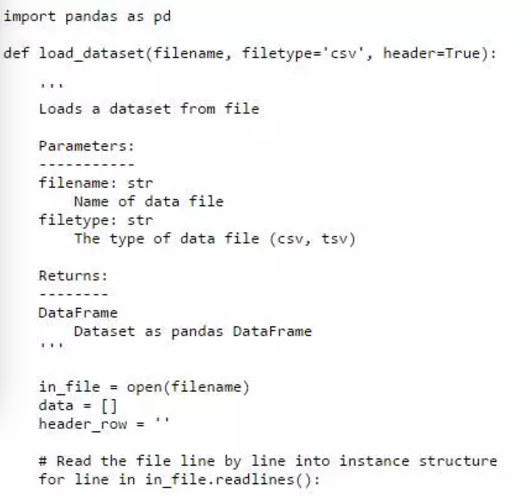Click the 'DataFrame' return type line

click(78, 312)
